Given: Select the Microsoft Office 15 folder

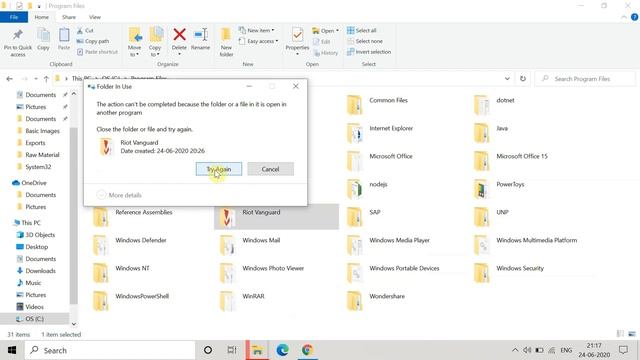Looking at the screenshot, I should coord(511,161).
